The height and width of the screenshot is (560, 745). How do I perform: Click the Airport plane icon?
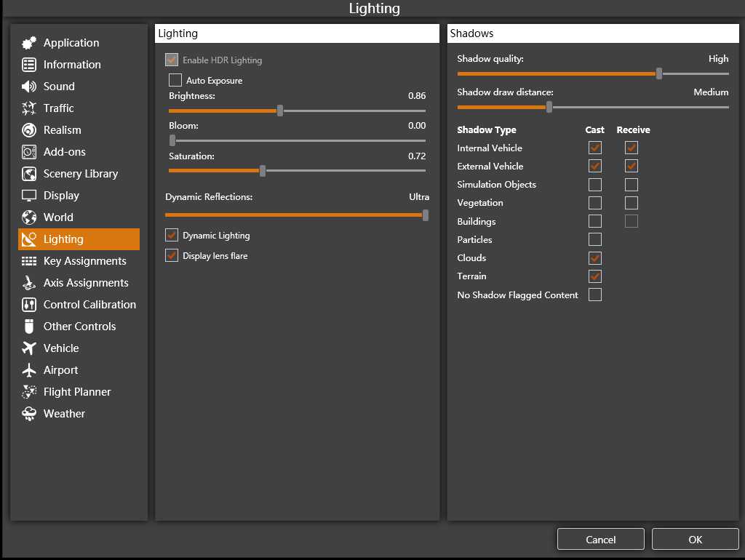[29, 370]
